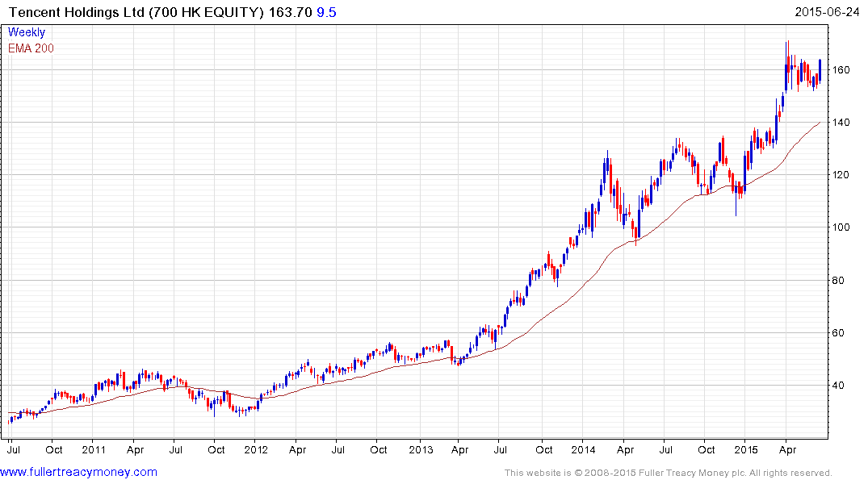The image size is (868, 484).
Task: Click the 80 price axis label
Action: (x=838, y=281)
